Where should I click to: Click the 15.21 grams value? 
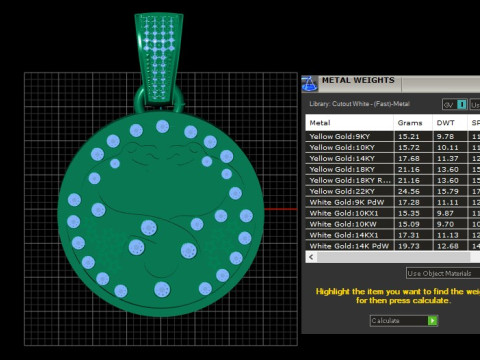[409, 137]
